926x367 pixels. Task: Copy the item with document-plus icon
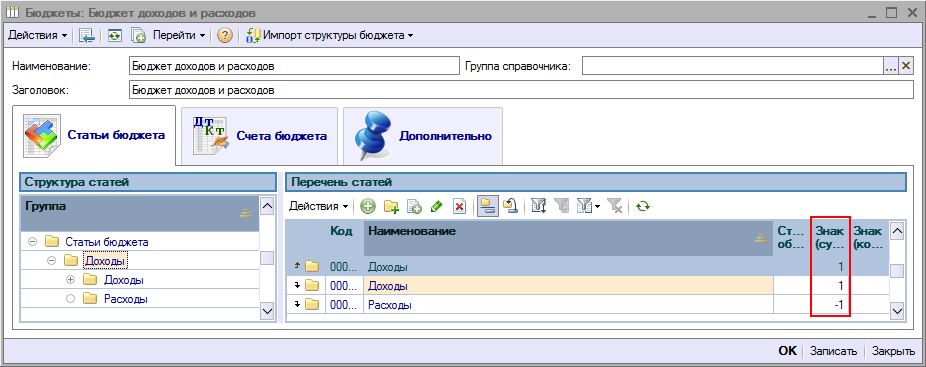[415, 206]
